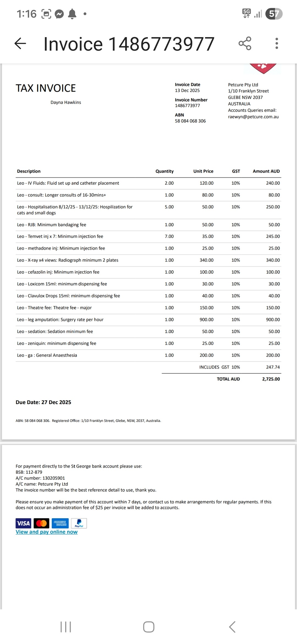Tap the battery indicator showing 57
This screenshot has width=297, height=644.
[274, 14]
